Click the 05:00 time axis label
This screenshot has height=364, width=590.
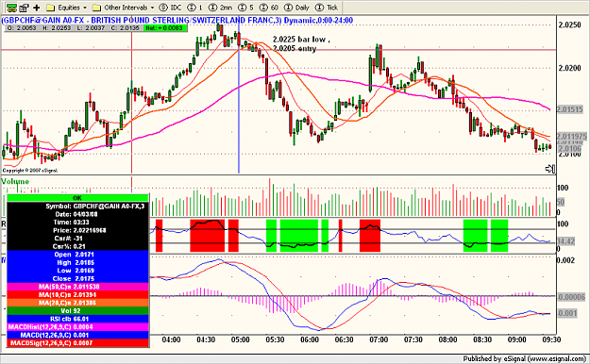pyautogui.click(x=241, y=339)
